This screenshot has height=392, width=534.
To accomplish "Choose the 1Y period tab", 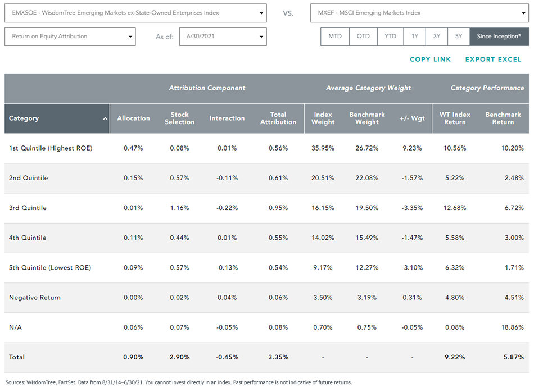I will pyautogui.click(x=415, y=37).
